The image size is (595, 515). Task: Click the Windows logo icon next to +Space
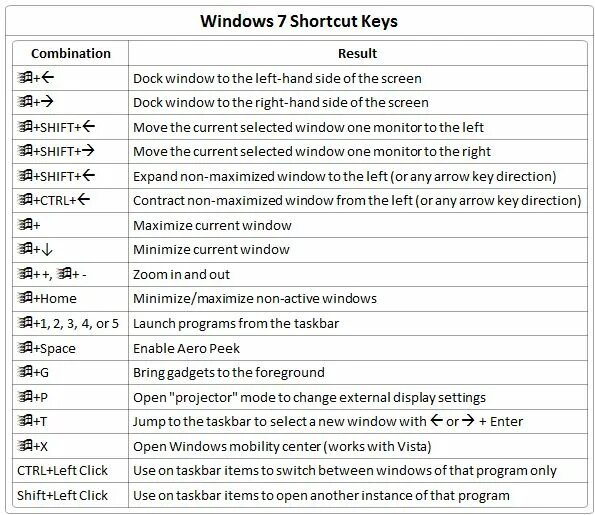(25, 347)
